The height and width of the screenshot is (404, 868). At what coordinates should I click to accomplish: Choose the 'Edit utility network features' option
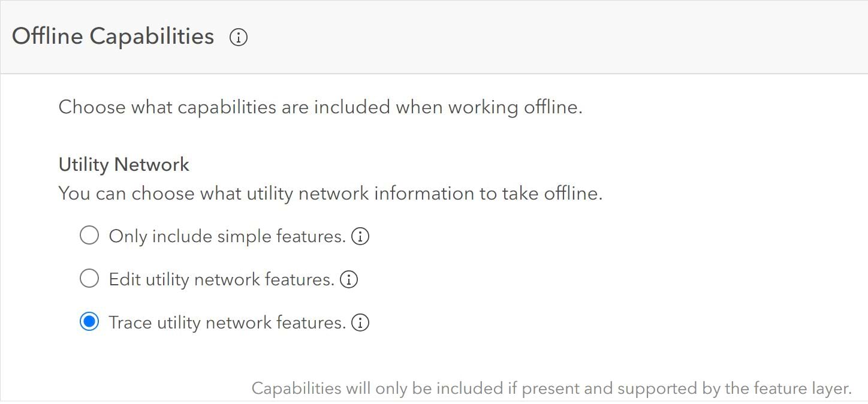[x=89, y=278]
